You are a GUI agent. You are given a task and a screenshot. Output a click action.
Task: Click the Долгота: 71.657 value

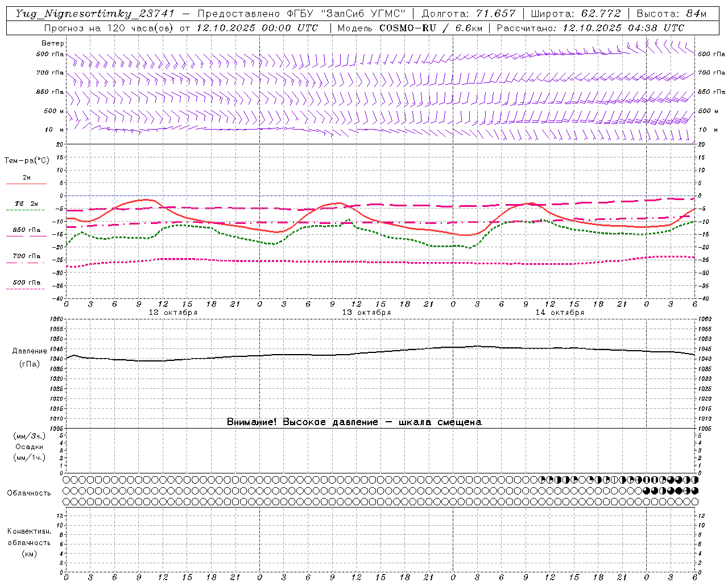point(469,14)
